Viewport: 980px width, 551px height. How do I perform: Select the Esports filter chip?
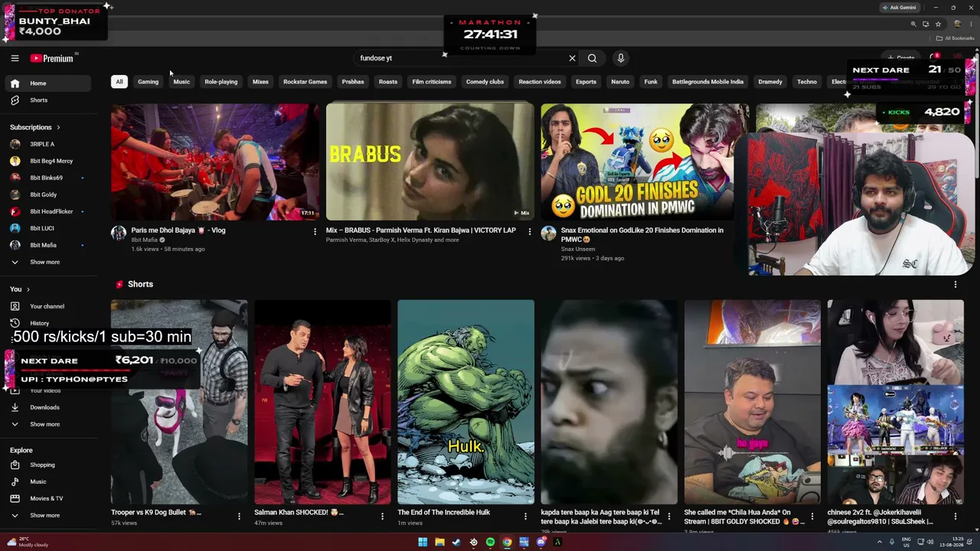(x=586, y=82)
